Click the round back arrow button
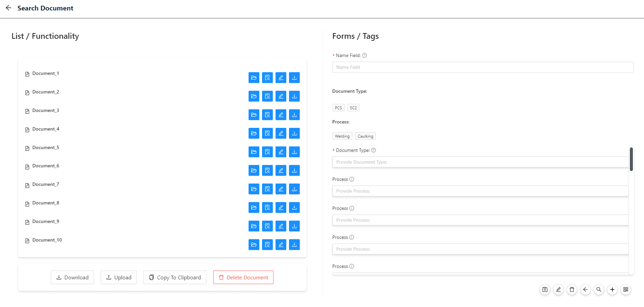644x307 pixels. click(585, 289)
